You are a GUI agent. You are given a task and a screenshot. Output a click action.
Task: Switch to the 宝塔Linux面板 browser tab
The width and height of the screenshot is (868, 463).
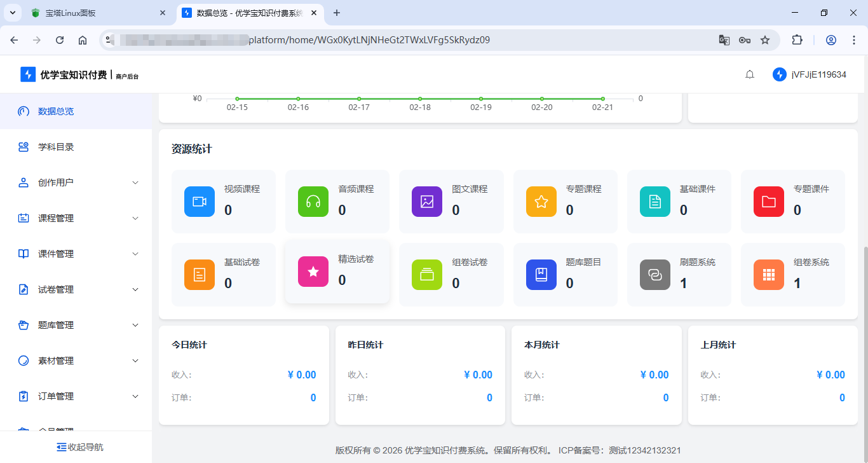point(95,13)
